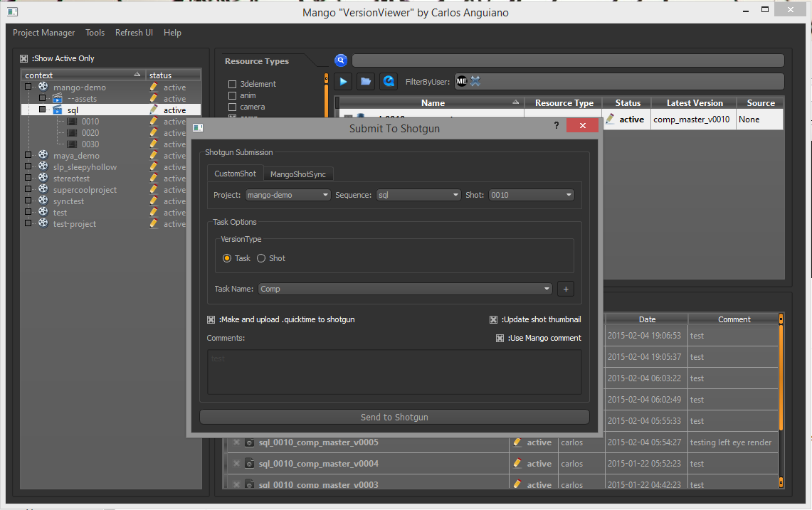Click the Resource Types list scrollbar

click(326, 96)
